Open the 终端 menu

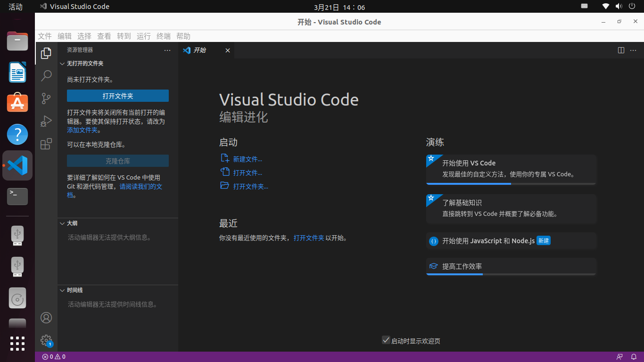point(164,36)
